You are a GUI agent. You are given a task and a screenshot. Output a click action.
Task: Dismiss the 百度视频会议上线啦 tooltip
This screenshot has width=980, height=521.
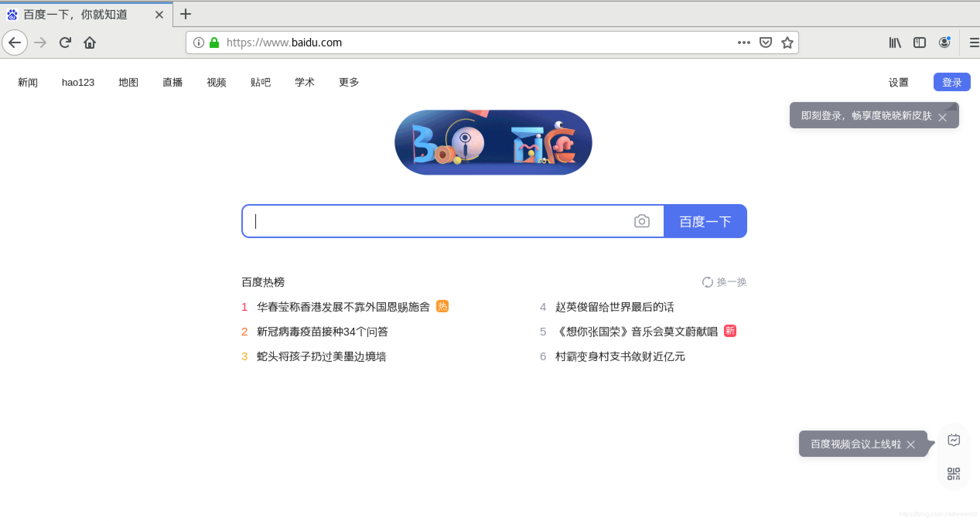(x=911, y=444)
